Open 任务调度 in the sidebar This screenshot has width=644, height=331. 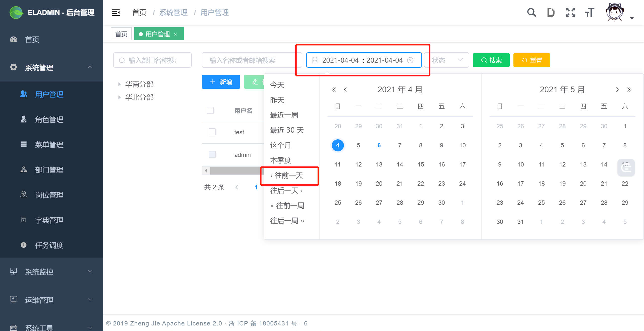coord(52,245)
